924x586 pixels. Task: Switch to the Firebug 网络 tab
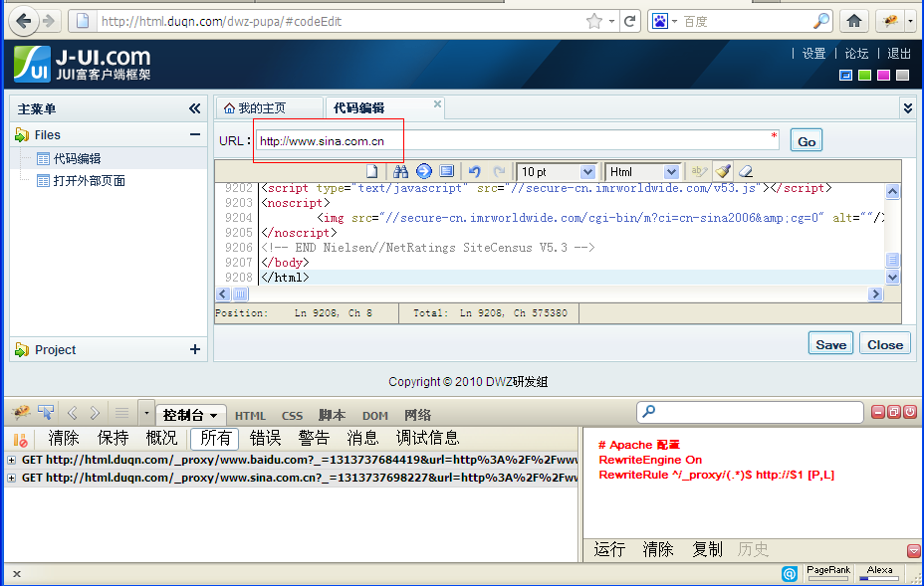pyautogui.click(x=418, y=416)
